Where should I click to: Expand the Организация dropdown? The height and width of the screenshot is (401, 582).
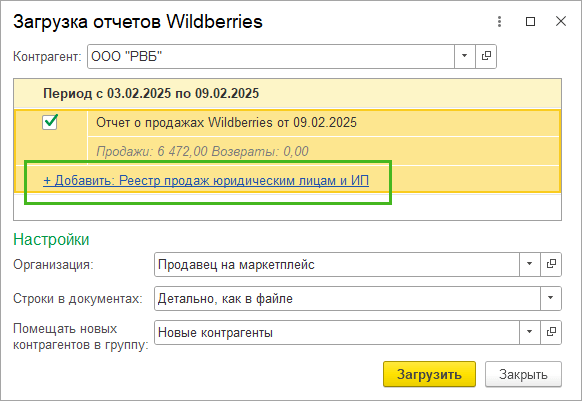click(530, 264)
